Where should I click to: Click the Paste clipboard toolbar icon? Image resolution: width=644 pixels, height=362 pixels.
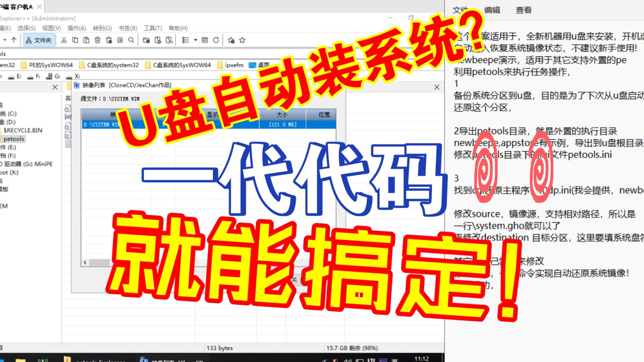coord(86,40)
